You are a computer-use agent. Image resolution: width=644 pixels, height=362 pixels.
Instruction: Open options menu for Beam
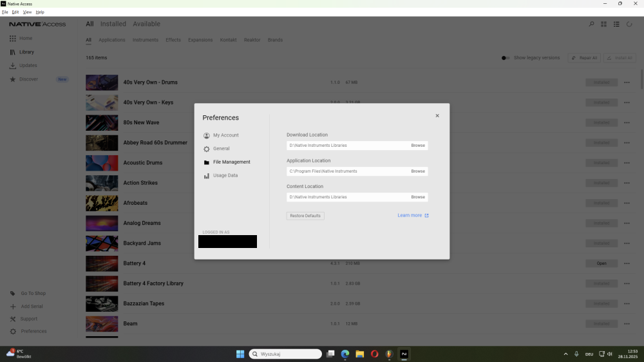tap(627, 324)
